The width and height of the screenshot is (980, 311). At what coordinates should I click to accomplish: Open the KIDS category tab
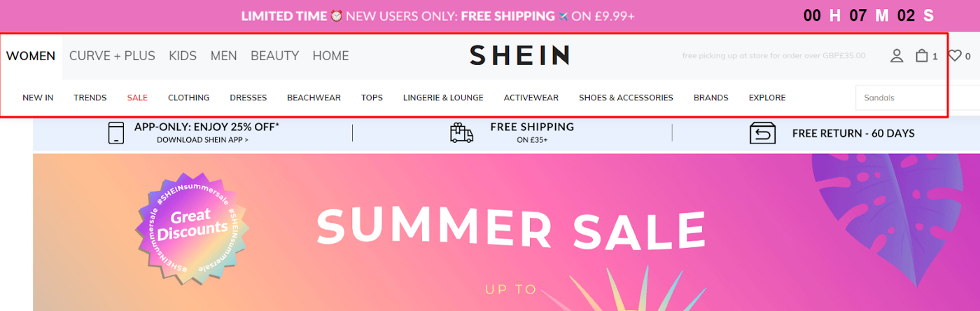(183, 56)
